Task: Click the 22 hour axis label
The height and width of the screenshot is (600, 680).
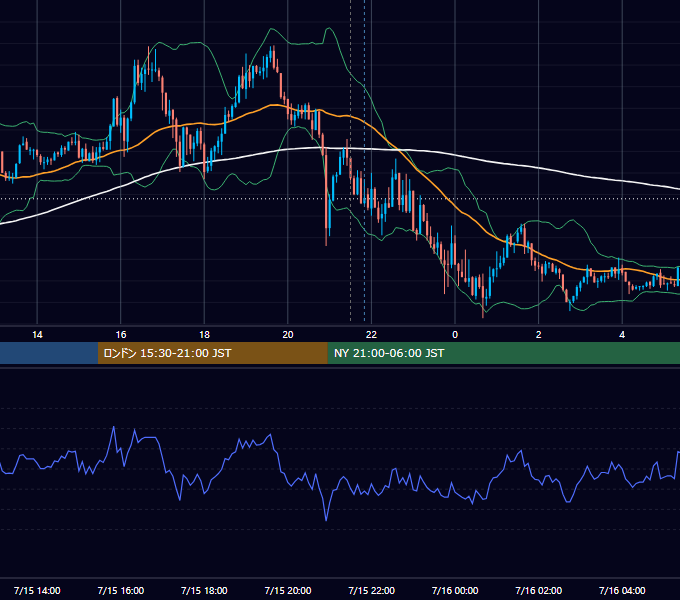Action: click(371, 335)
